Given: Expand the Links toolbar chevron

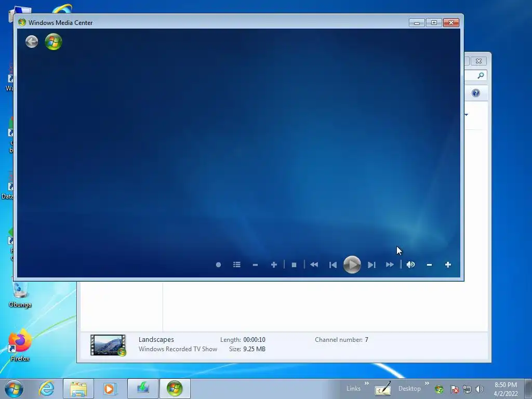Looking at the screenshot, I should click(x=366, y=383).
